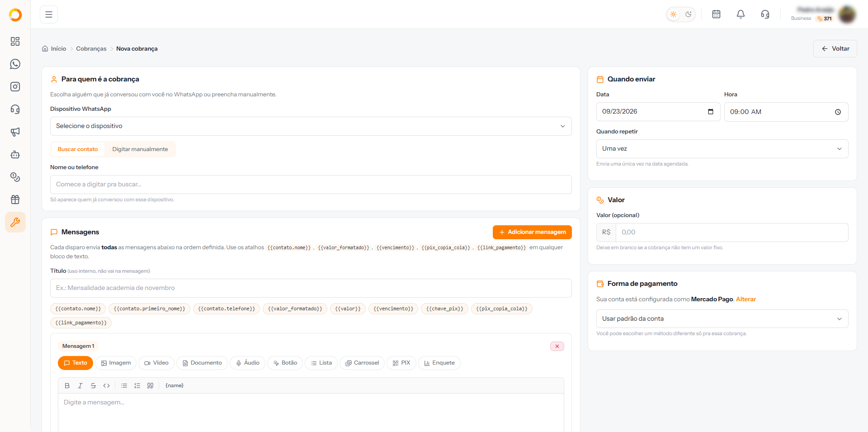
Task: Toggle italic formatting in message editor
Action: [80, 386]
